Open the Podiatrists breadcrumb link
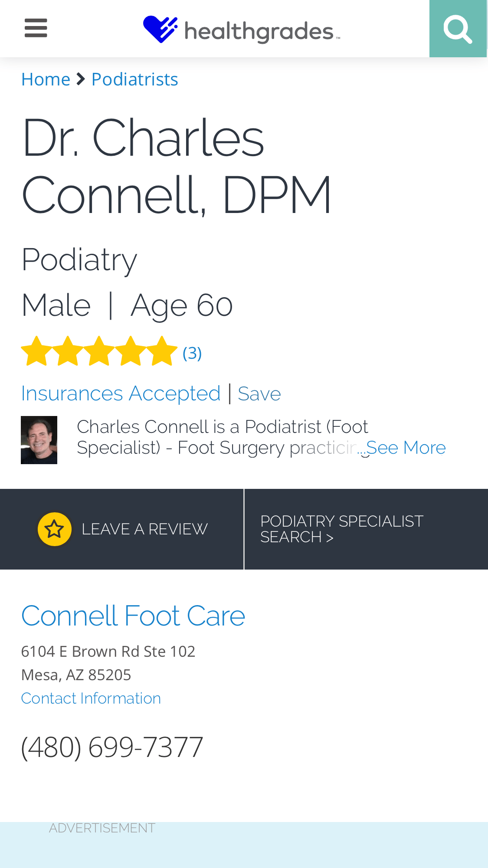488x868 pixels. click(134, 79)
